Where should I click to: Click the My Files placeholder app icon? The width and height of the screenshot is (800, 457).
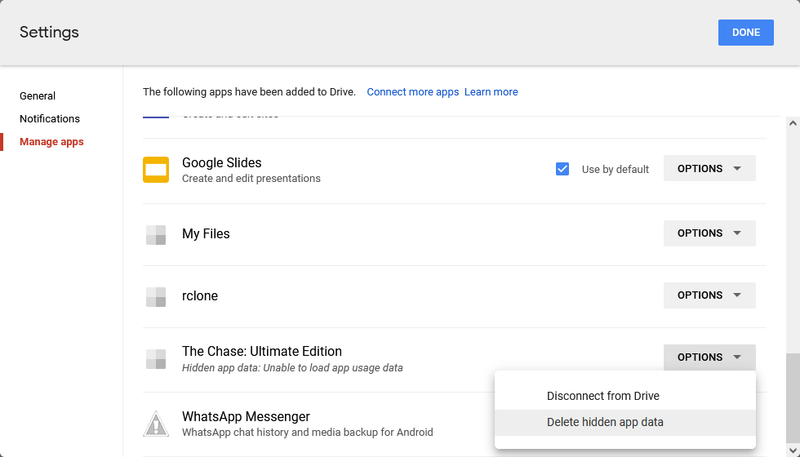tap(156, 235)
